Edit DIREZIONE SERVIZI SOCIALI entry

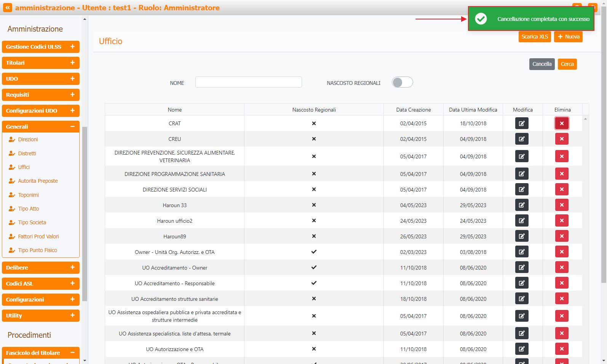tap(522, 190)
